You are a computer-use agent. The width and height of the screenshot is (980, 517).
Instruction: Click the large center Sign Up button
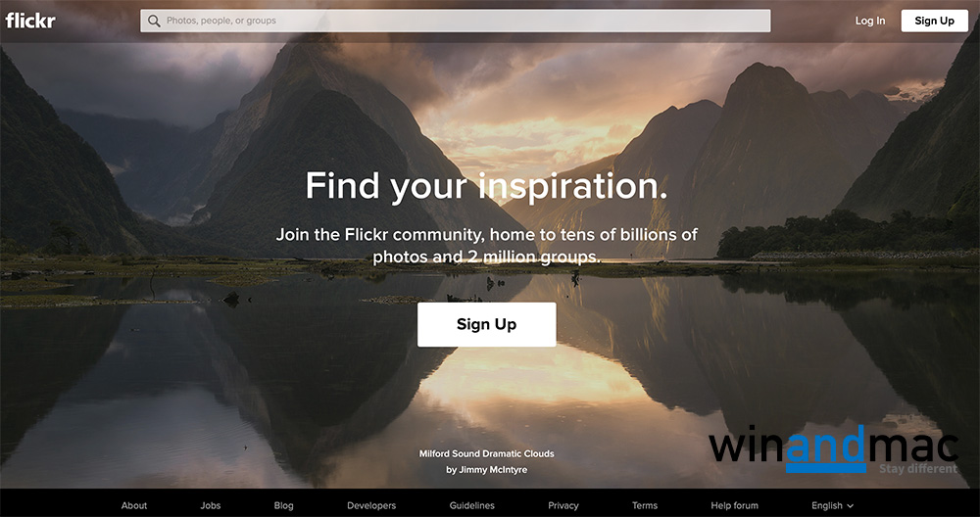pos(486,324)
